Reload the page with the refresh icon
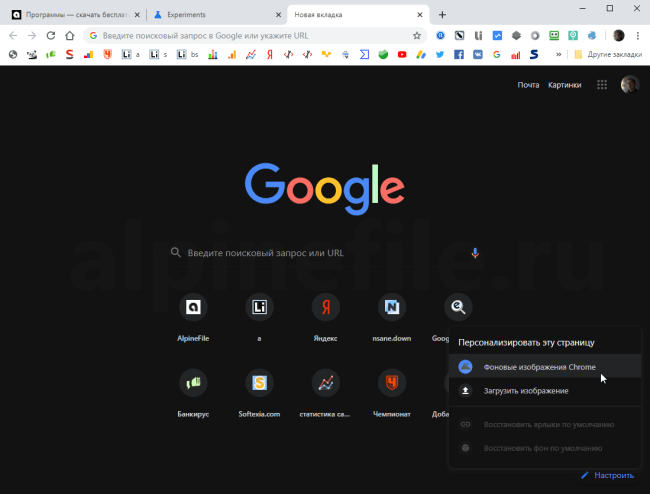 click(51, 36)
